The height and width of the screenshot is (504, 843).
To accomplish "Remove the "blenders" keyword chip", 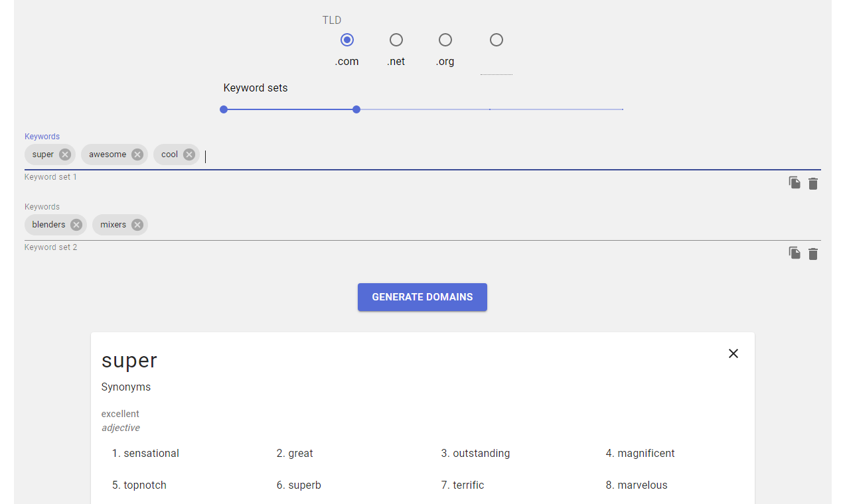I will click(76, 224).
